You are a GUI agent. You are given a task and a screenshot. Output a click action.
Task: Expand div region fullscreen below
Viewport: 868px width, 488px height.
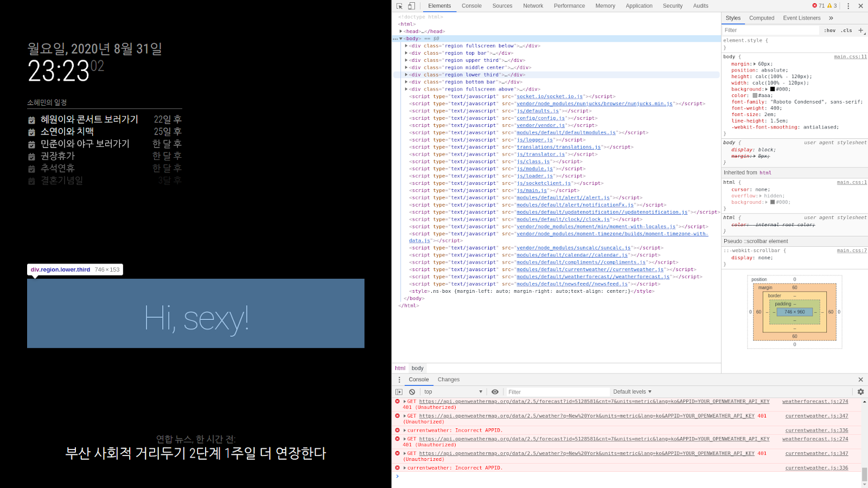(x=406, y=46)
